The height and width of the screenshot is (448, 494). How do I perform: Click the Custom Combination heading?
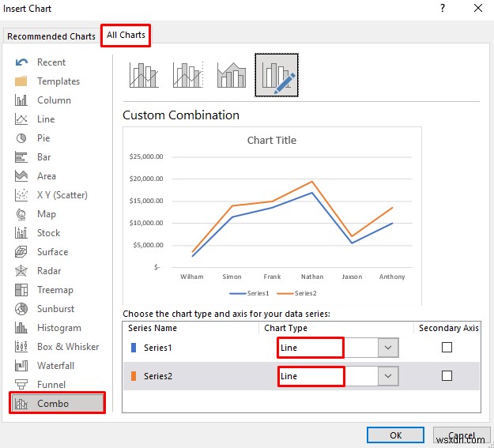coord(181,115)
